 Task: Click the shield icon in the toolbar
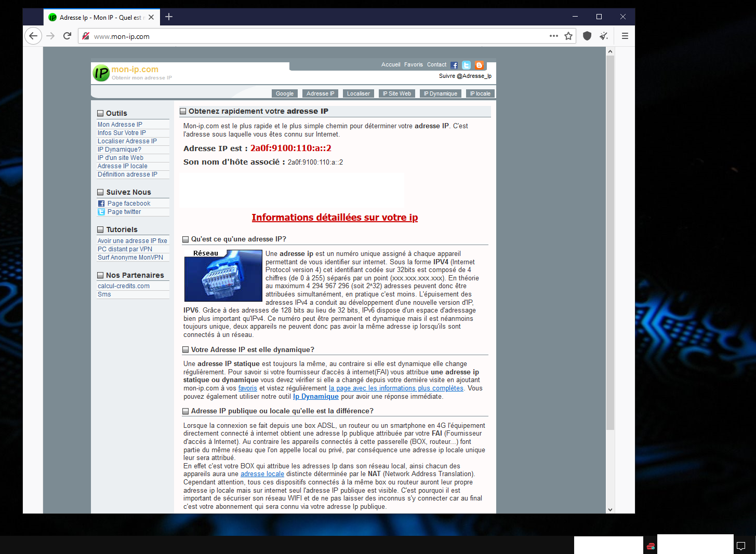[x=587, y=36]
